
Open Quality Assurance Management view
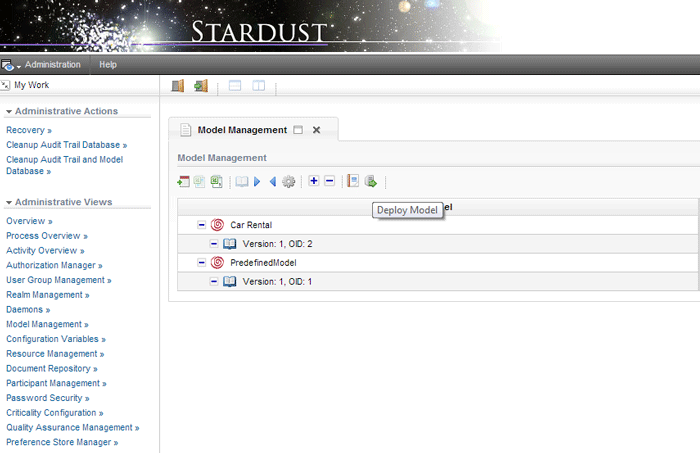73,428
